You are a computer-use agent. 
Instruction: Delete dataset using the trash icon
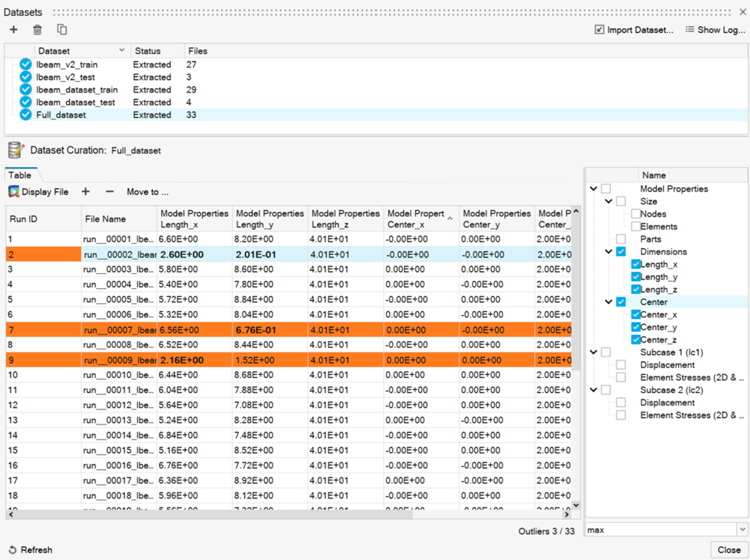37,30
